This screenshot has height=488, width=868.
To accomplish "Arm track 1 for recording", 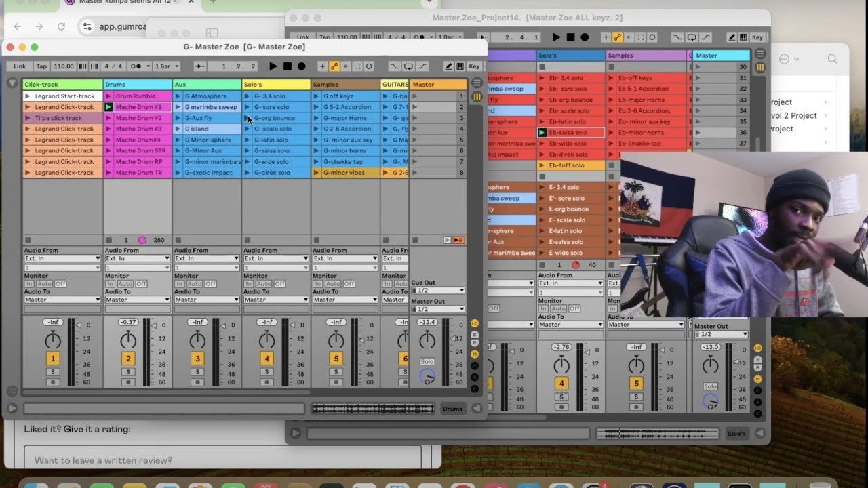I will pos(53,382).
